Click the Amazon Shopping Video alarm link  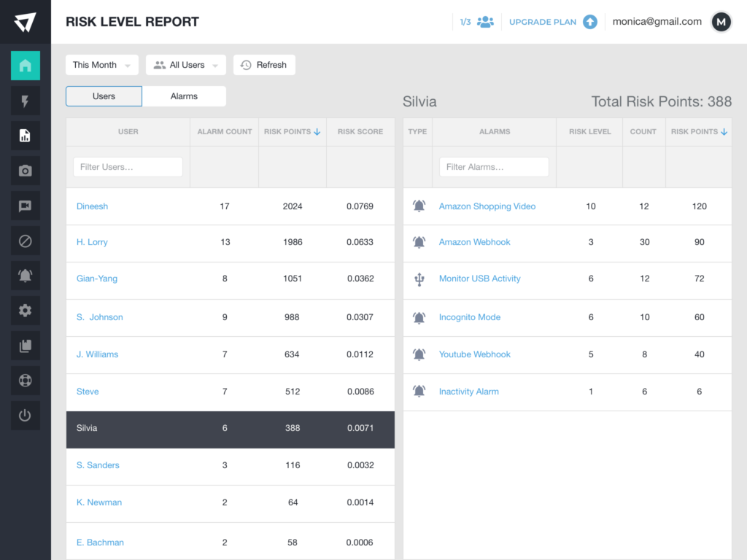tap(487, 206)
